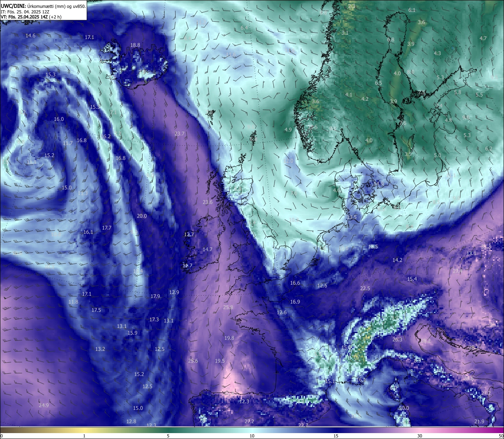Image resolution: width=504 pixels, height=439 pixels.
Task: Select the 19.5 map value
Action: [x=220, y=361]
